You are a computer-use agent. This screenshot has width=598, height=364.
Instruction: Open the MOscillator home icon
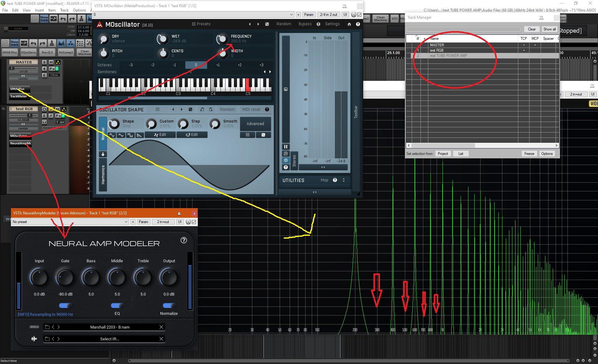tap(349, 24)
